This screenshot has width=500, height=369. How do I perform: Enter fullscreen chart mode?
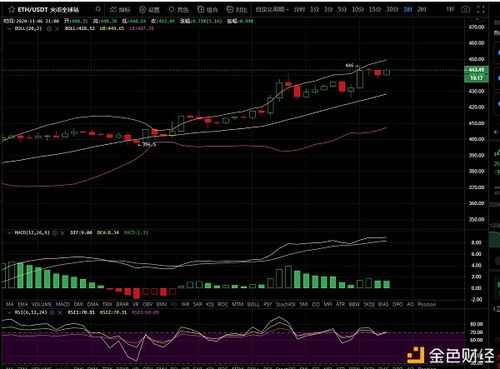coord(481,9)
